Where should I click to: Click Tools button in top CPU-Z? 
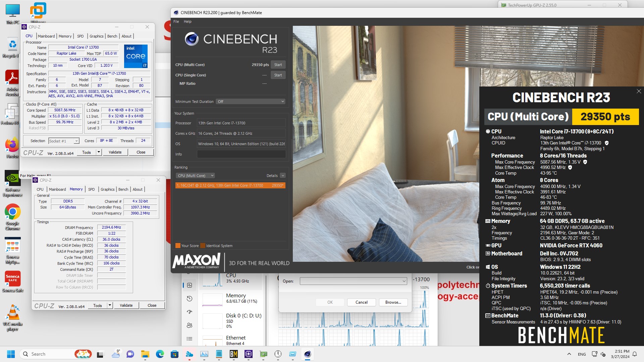point(87,152)
